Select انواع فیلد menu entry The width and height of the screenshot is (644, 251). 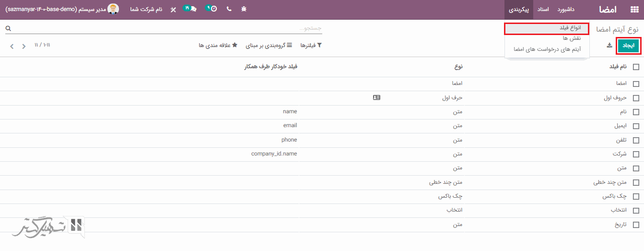[547, 28]
